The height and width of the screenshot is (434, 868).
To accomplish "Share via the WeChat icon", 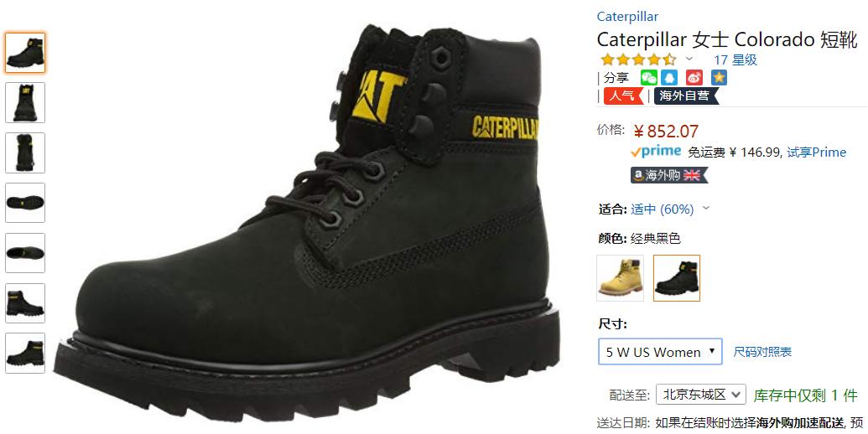I will (x=648, y=77).
